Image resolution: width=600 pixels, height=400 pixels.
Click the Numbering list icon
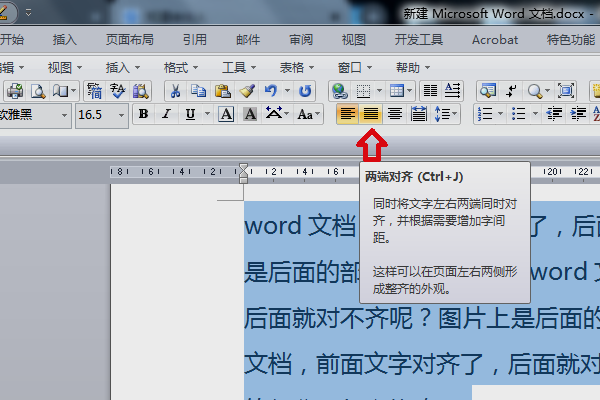click(x=485, y=114)
